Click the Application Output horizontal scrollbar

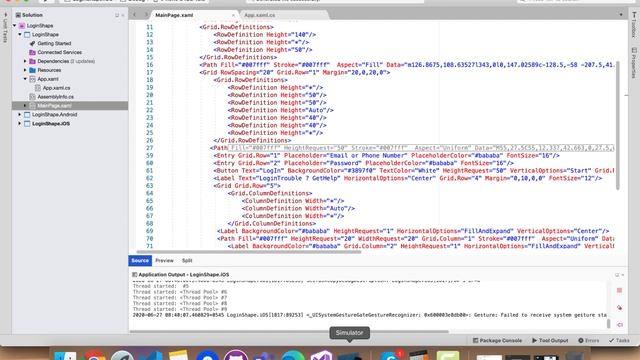point(289,331)
